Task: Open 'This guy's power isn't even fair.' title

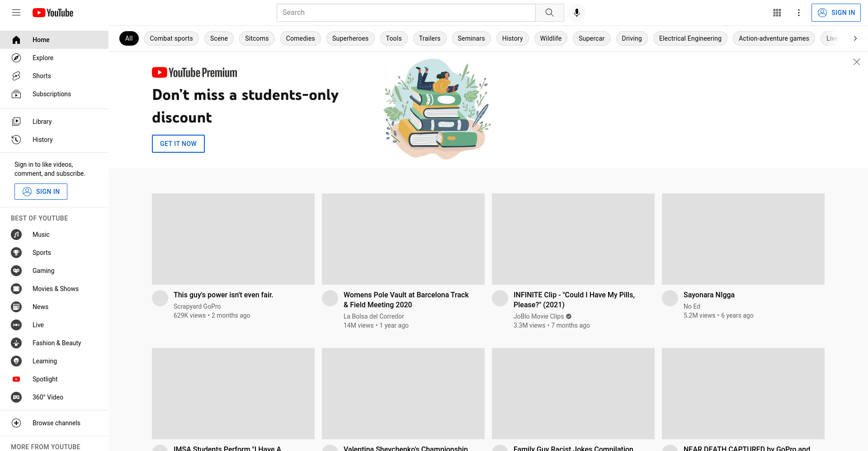Action: [x=223, y=295]
